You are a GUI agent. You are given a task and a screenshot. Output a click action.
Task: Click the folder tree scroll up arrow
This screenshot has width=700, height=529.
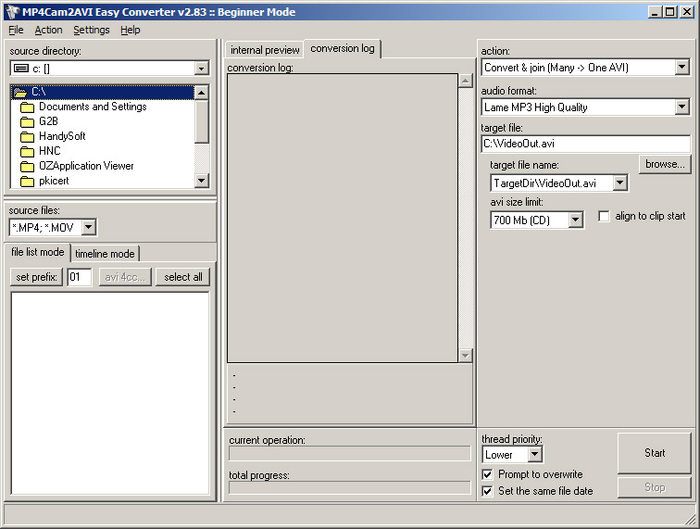pos(202,92)
